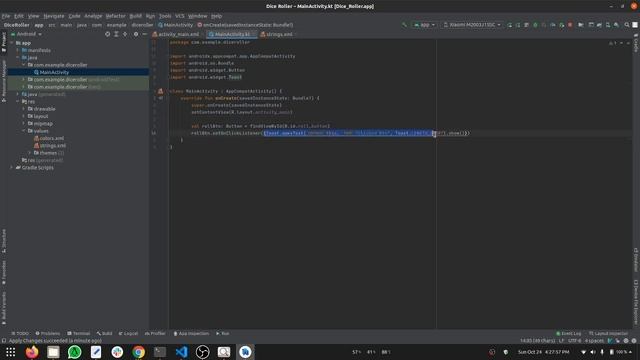Image resolution: width=640 pixels, height=360 pixels.
Task: Click the Android Studio taskbar icon
Action: [245, 352]
